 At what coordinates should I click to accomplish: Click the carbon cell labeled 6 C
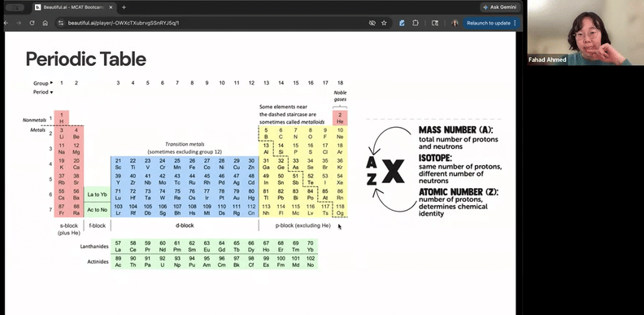click(281, 133)
